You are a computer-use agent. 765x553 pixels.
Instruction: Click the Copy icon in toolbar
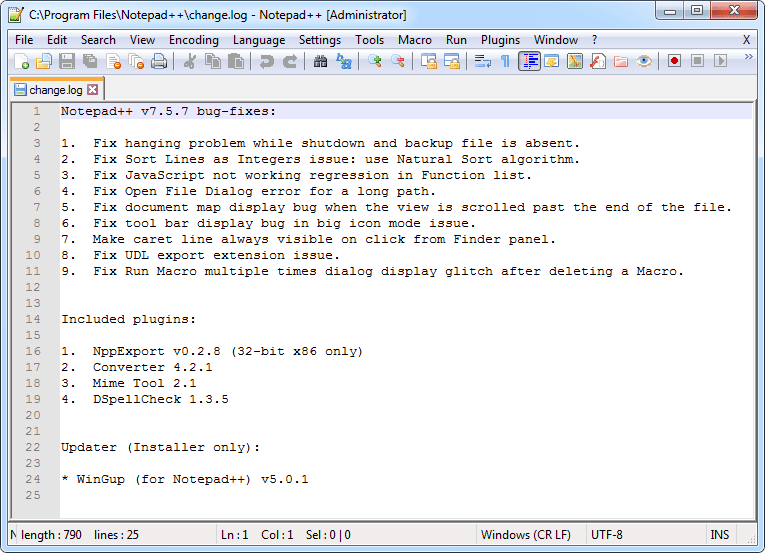[213, 61]
